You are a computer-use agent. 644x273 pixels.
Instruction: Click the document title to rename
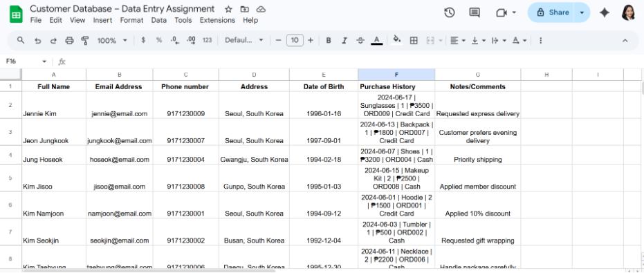click(x=122, y=8)
